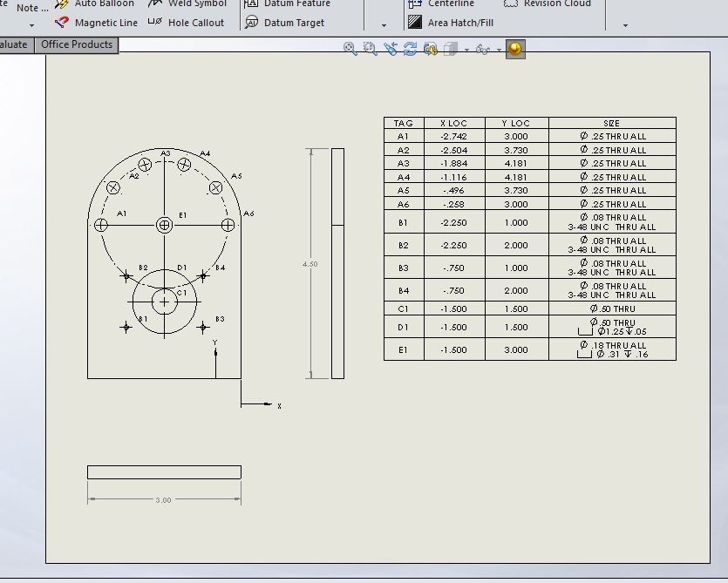728x583 pixels.
Task: Switch to the Office Products tab
Action: tap(77, 44)
